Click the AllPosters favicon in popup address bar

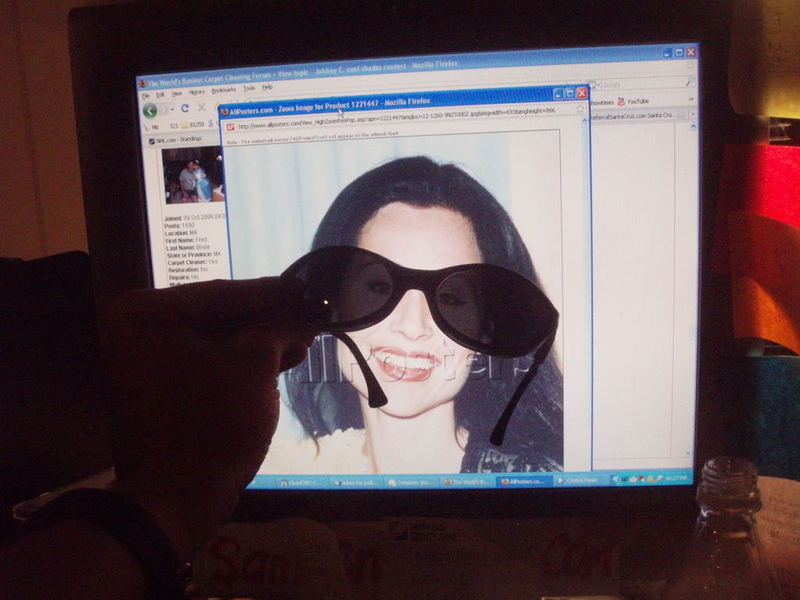point(230,127)
